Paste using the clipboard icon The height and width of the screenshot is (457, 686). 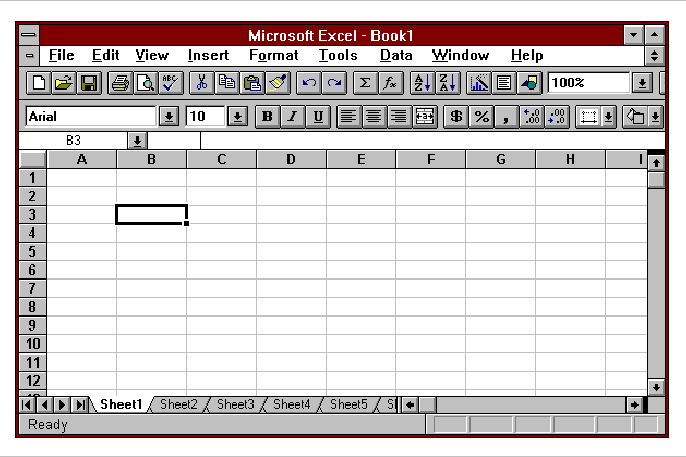click(x=252, y=83)
